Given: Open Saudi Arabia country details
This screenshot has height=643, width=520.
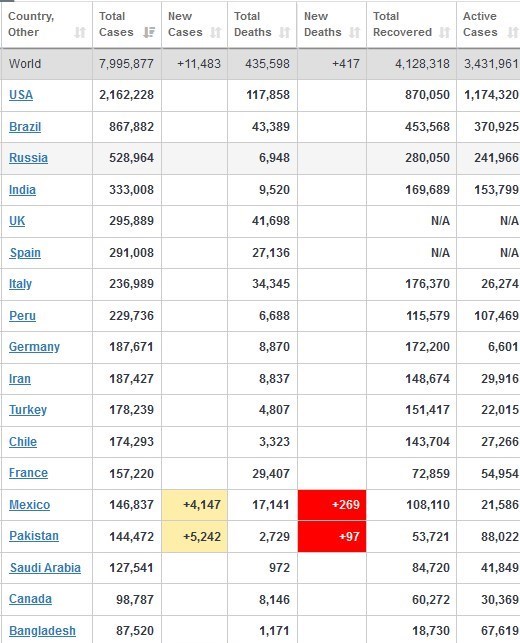Looking at the screenshot, I should [x=45, y=568].
